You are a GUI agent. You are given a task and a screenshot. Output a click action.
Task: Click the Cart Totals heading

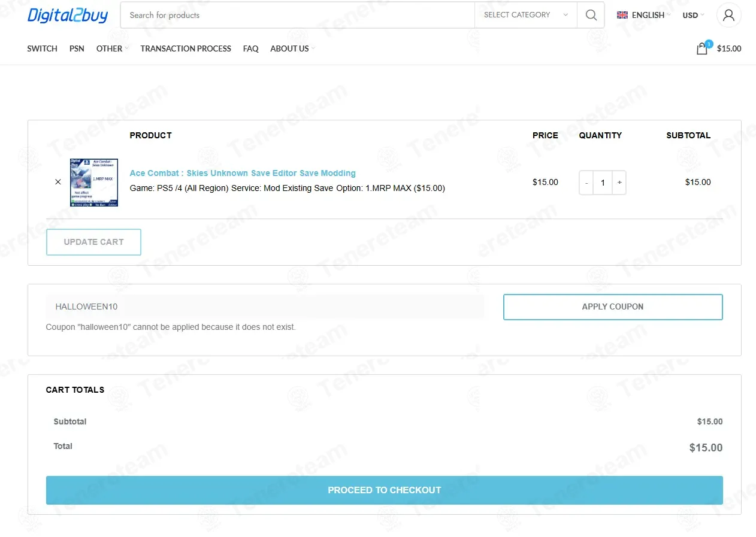75,390
